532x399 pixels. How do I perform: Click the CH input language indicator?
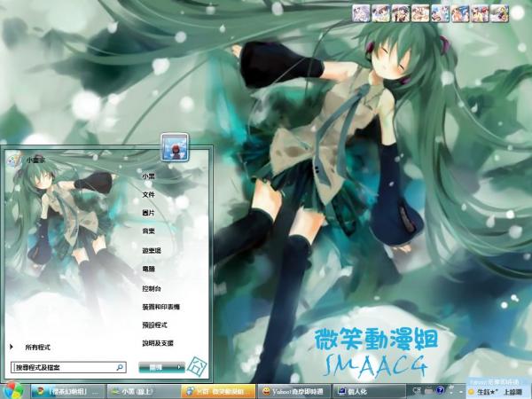coord(417,390)
